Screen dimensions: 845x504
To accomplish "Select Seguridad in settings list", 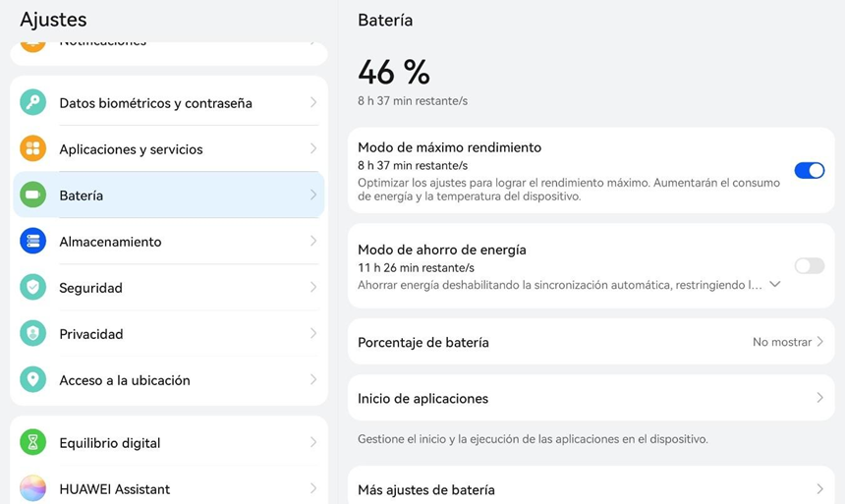I will [x=169, y=287].
